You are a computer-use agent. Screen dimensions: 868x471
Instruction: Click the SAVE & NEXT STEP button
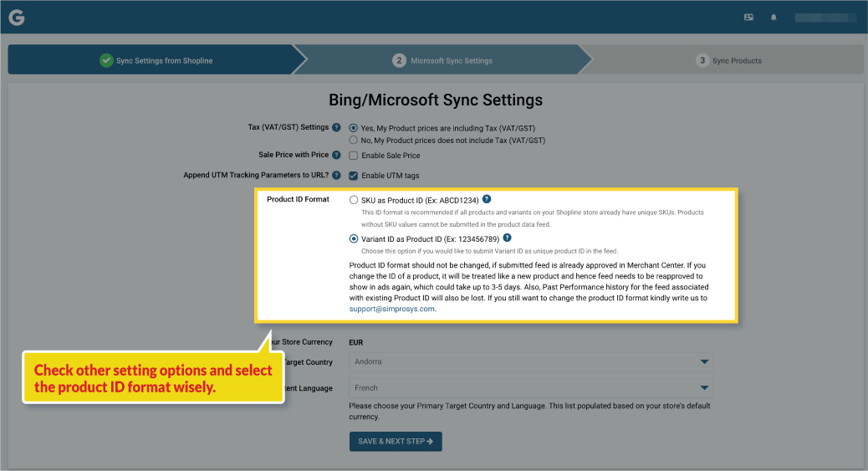(x=396, y=441)
